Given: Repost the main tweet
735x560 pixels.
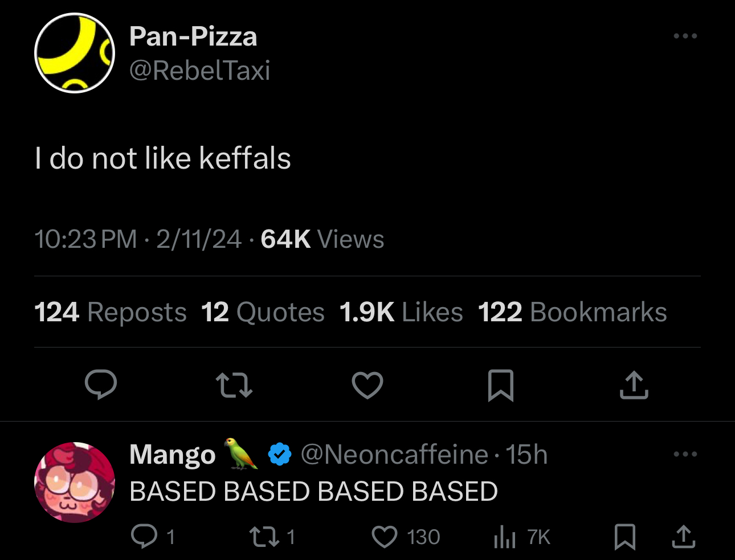Looking at the screenshot, I should [x=234, y=385].
